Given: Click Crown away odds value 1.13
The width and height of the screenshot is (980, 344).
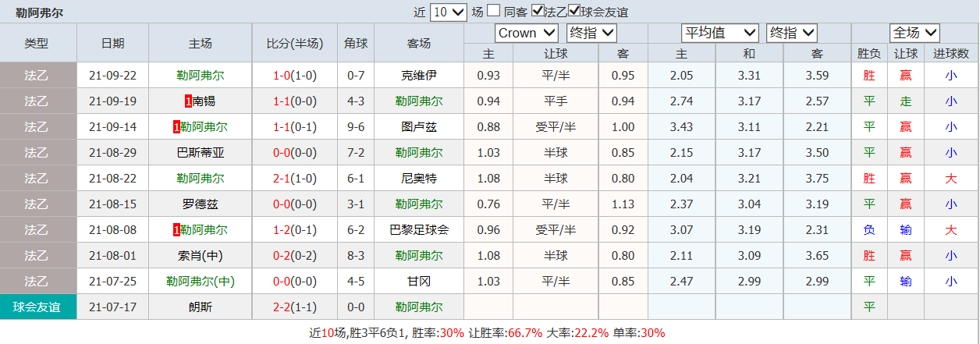Looking at the screenshot, I should click(623, 204).
